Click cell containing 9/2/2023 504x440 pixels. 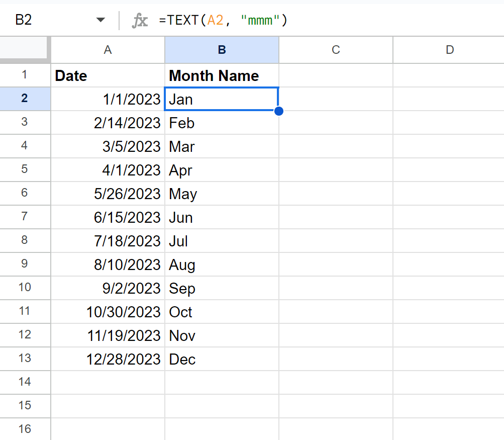(x=108, y=288)
